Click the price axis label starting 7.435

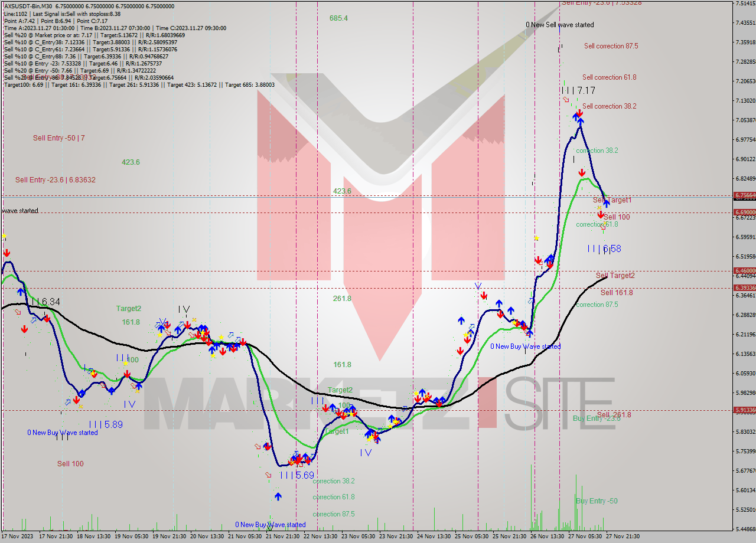(x=745, y=23)
